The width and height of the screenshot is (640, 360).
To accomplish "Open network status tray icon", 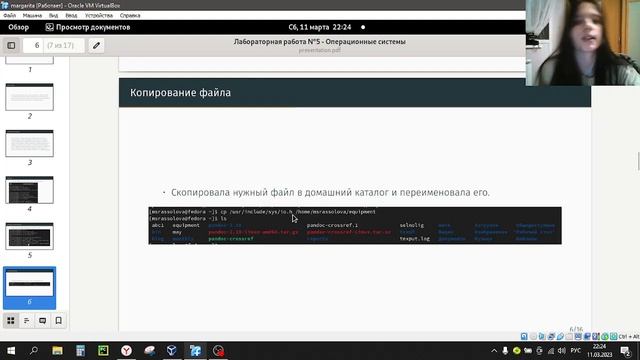I will point(551,351).
